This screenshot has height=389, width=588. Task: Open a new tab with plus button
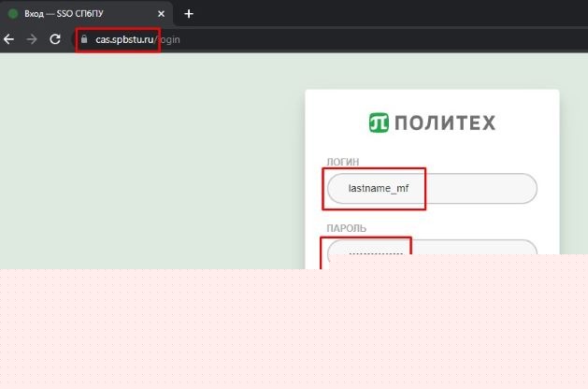[x=189, y=14]
